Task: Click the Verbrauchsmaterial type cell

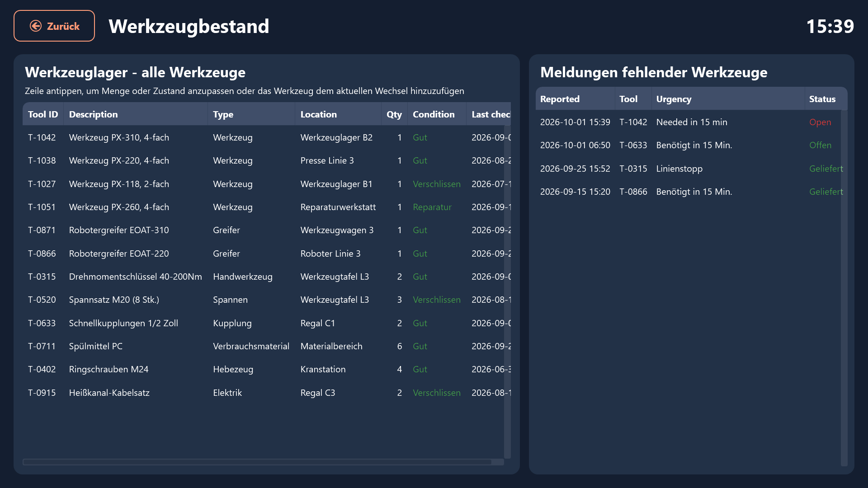Action: (x=251, y=346)
